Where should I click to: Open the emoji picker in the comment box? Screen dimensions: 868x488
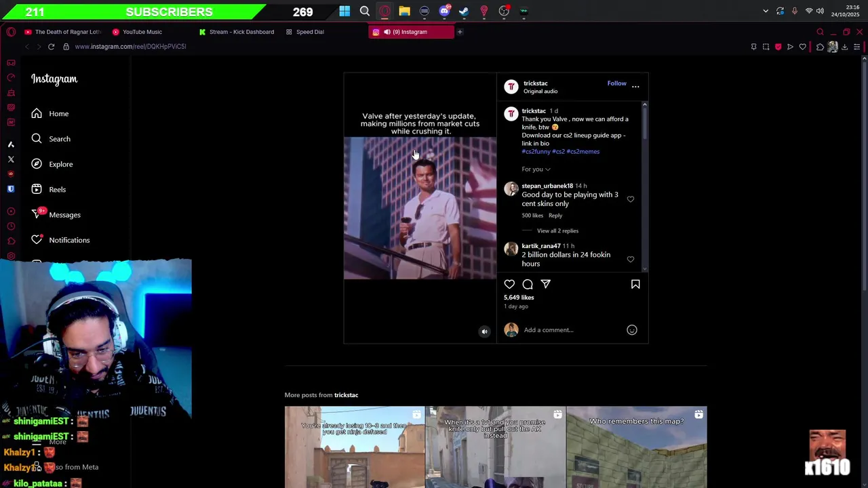pos(632,330)
